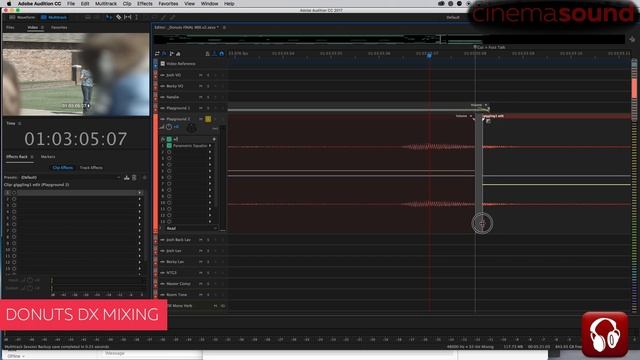The height and width of the screenshot is (360, 640).
Task: Open the Apple menu
Action: pyautogui.click(x=9, y=4)
